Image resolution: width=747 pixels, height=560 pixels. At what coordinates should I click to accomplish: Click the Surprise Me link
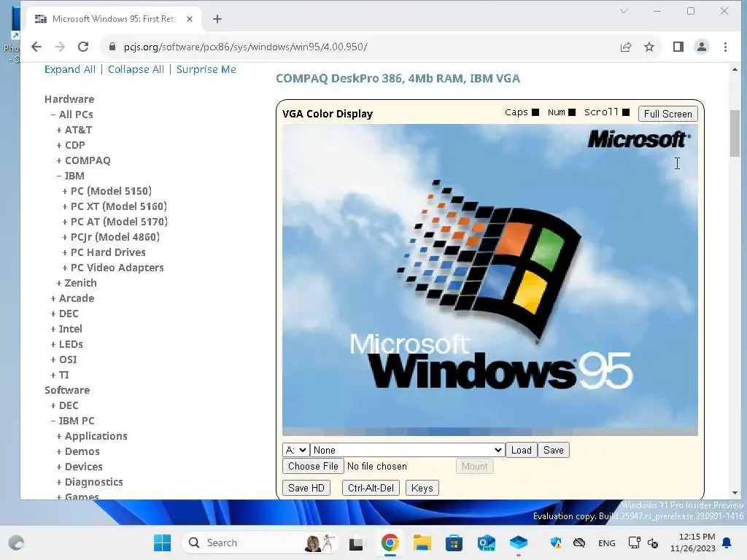(x=206, y=69)
